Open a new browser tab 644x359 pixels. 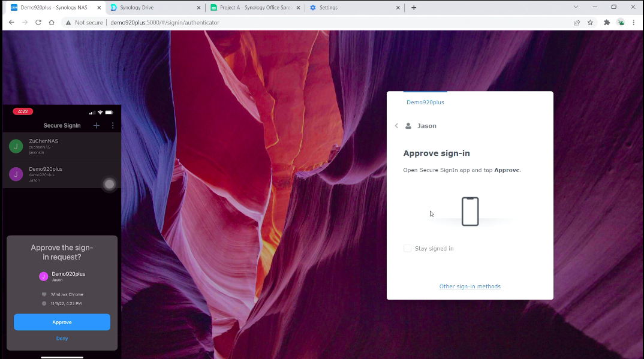414,7
